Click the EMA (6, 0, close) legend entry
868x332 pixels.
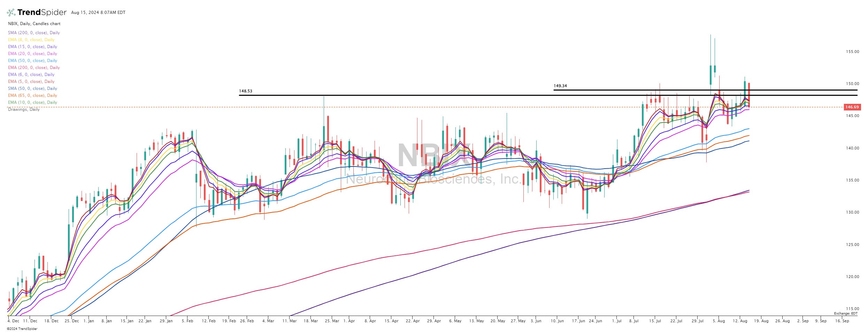[x=31, y=75]
